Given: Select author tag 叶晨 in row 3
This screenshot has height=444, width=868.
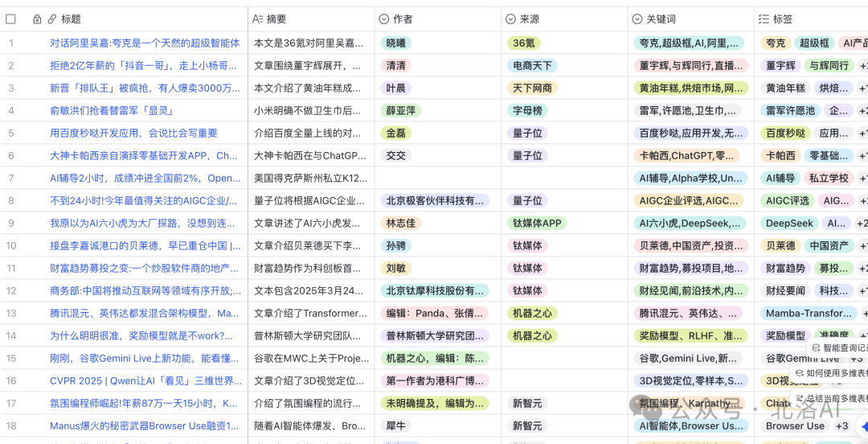Looking at the screenshot, I should click(x=395, y=88).
